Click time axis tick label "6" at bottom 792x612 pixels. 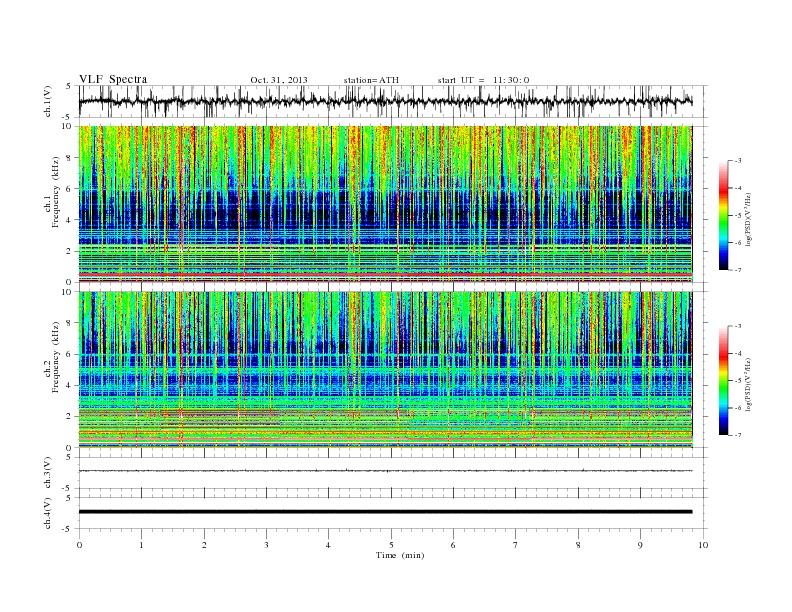click(453, 545)
